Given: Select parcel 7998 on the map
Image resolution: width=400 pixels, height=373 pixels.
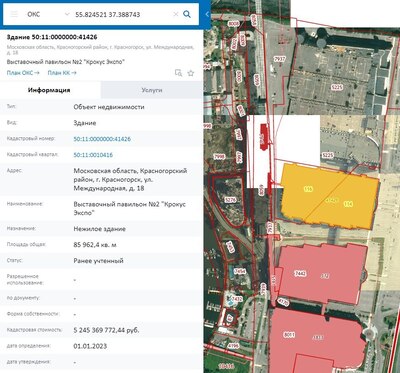Looking at the screenshot, I should (219, 156).
